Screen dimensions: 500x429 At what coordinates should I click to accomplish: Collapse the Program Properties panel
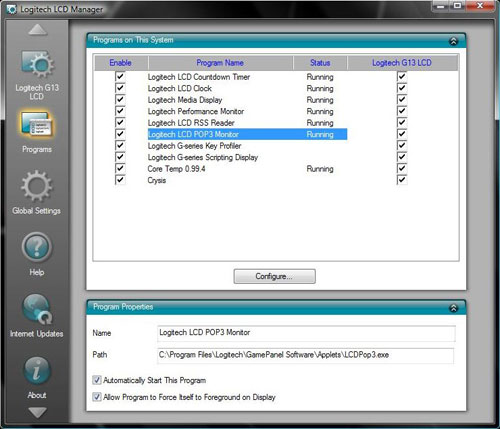coord(453,308)
